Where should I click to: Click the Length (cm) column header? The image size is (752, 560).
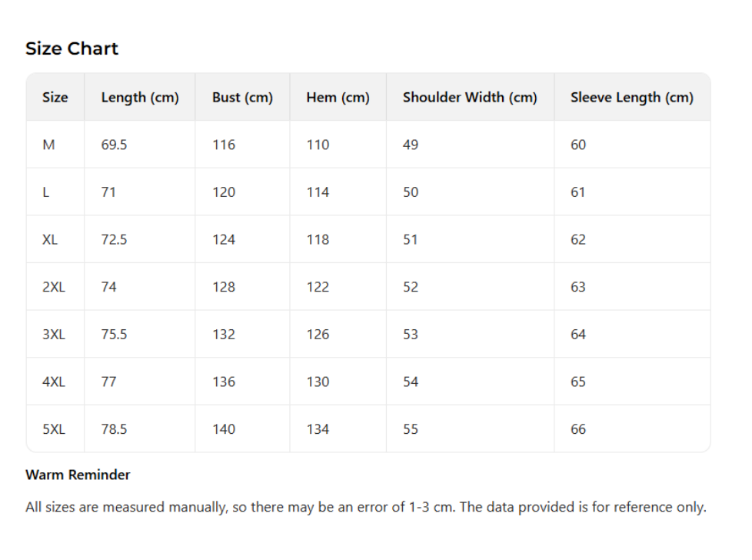139,98
